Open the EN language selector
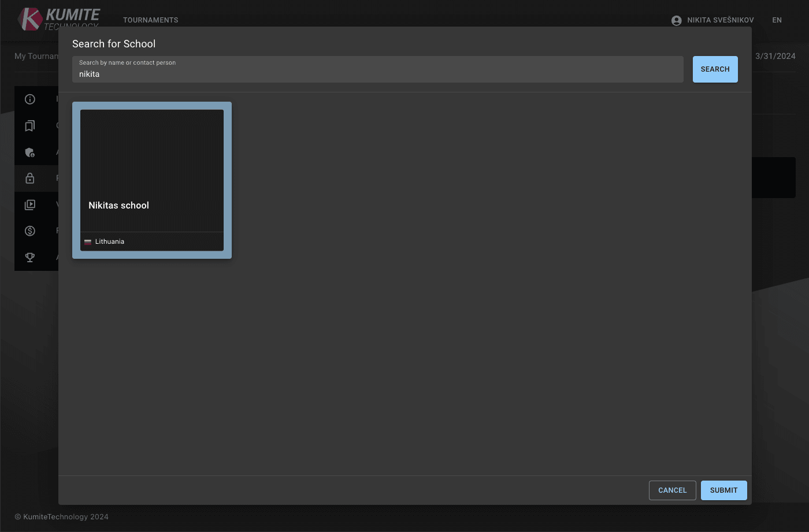 coord(777,20)
